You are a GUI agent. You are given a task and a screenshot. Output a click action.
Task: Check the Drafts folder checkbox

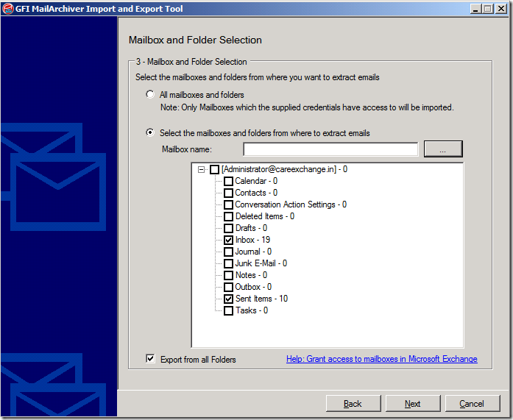228,228
